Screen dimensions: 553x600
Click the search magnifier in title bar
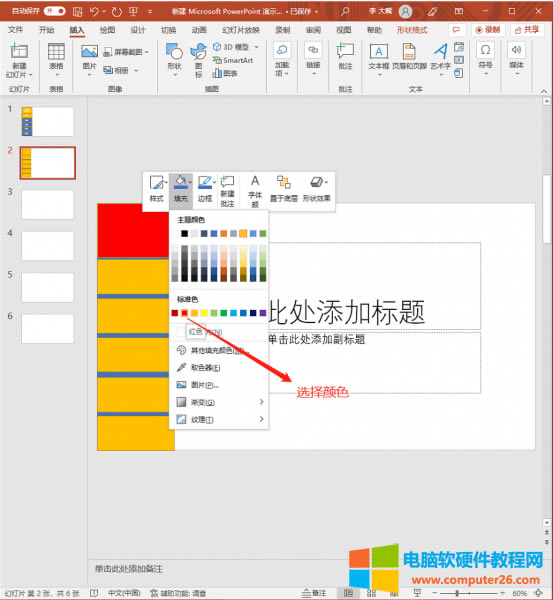point(345,11)
